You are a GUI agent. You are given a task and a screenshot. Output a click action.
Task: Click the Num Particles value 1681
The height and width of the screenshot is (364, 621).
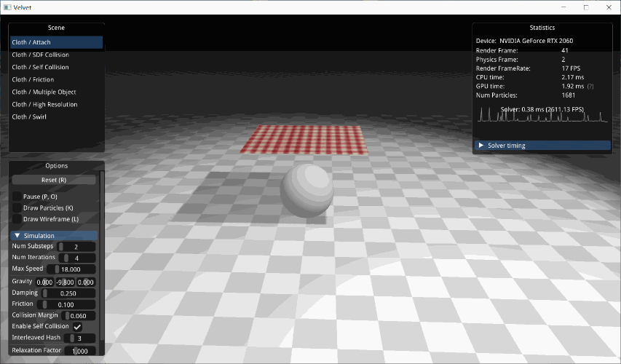569,95
